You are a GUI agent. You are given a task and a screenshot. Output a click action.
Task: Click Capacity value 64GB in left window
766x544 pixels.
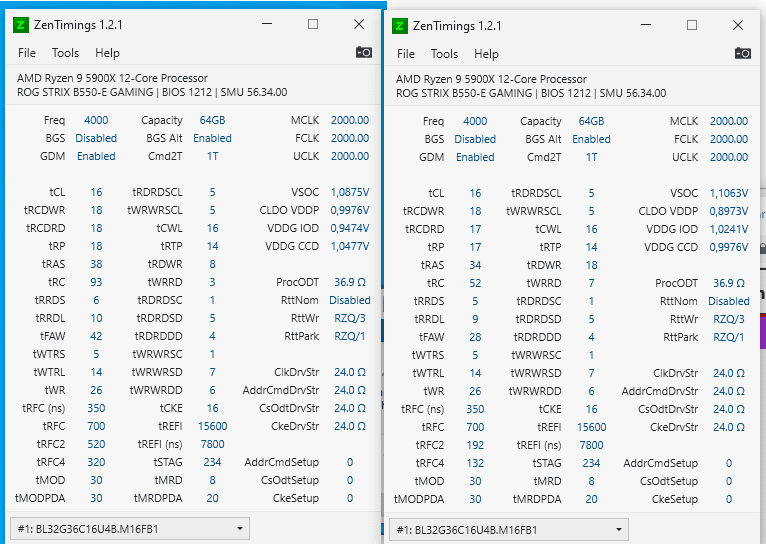(213, 120)
